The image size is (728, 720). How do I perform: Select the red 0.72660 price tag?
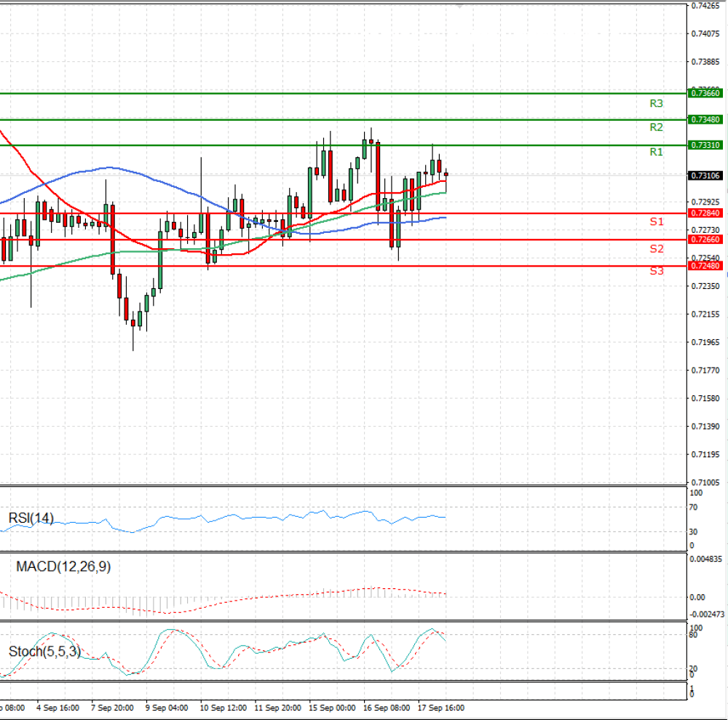coord(705,240)
